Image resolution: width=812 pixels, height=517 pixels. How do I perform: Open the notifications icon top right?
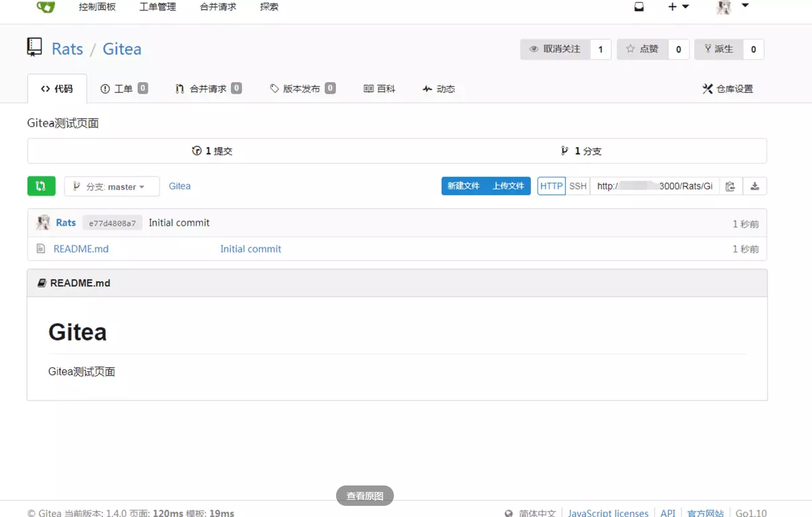pos(638,8)
